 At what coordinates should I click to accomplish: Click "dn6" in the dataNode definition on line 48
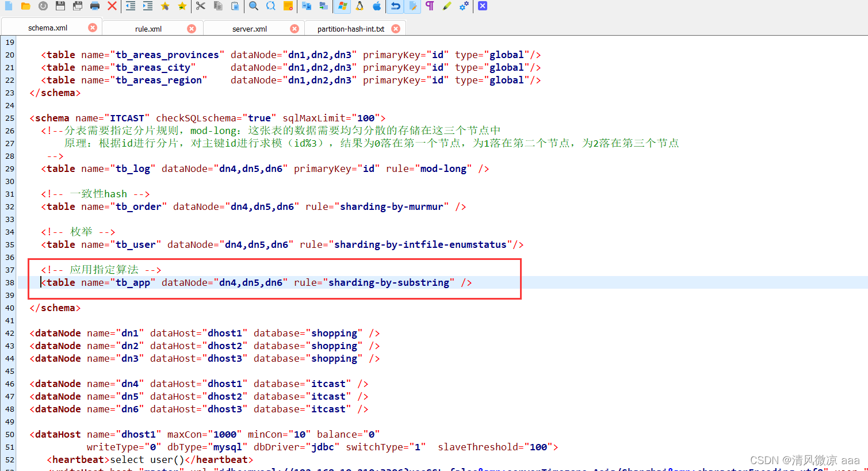tap(130, 409)
